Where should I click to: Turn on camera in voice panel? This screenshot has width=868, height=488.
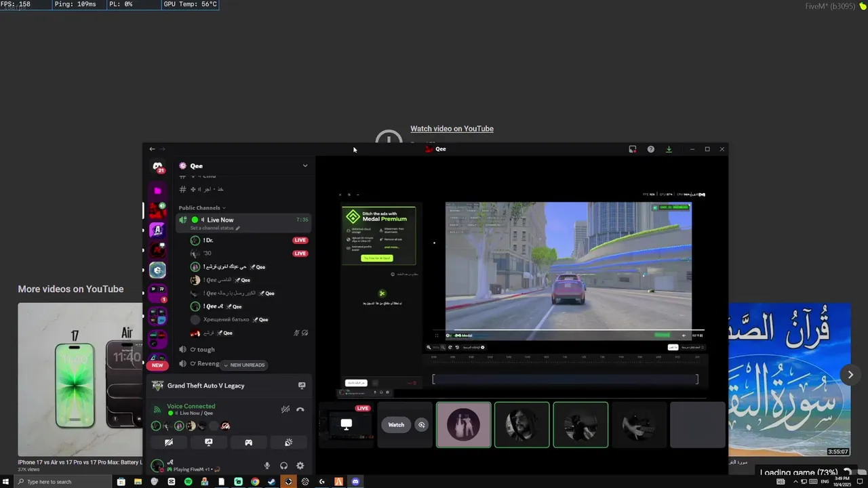click(169, 442)
